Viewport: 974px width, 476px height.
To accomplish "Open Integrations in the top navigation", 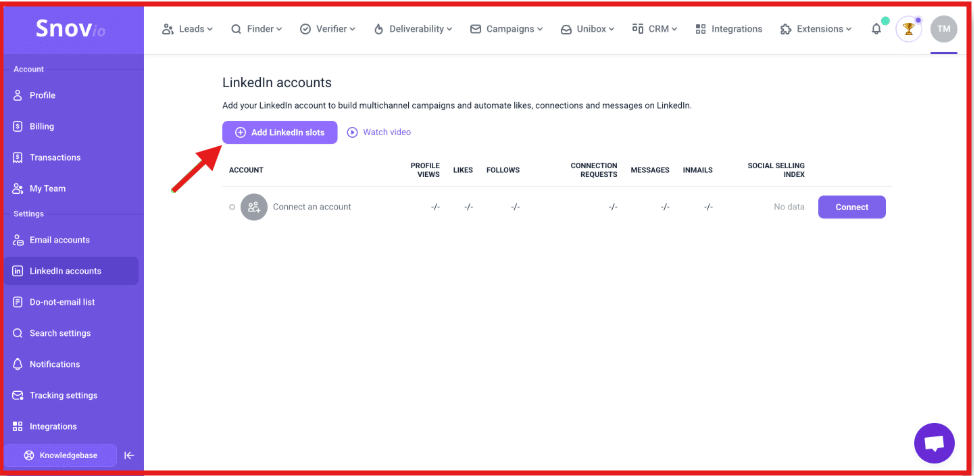I will tap(729, 29).
